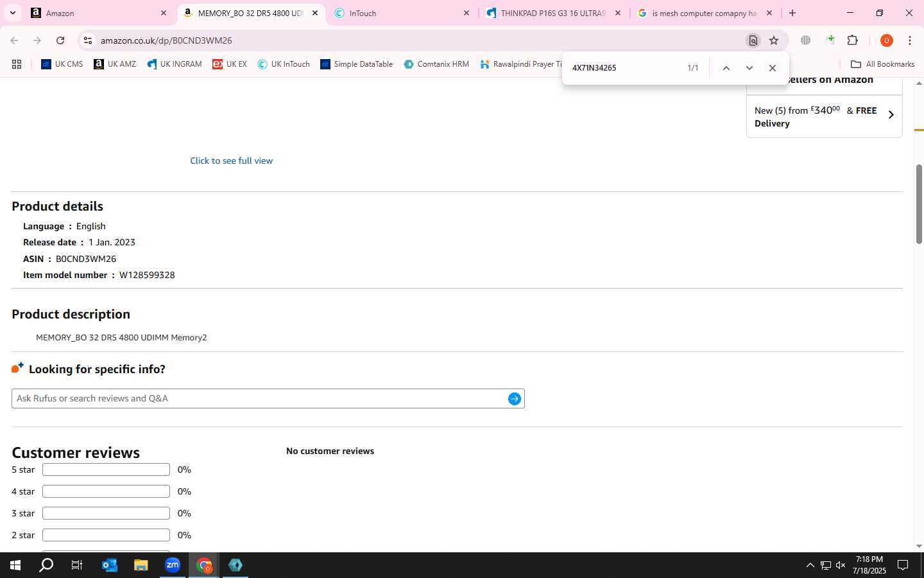The height and width of the screenshot is (578, 924).
Task: Click the browser back arrow
Action: tap(14, 40)
